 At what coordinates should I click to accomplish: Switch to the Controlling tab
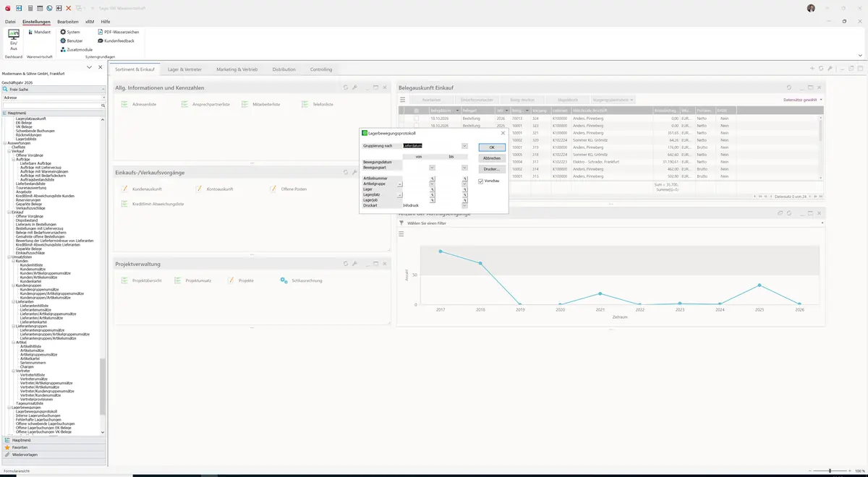pyautogui.click(x=321, y=69)
